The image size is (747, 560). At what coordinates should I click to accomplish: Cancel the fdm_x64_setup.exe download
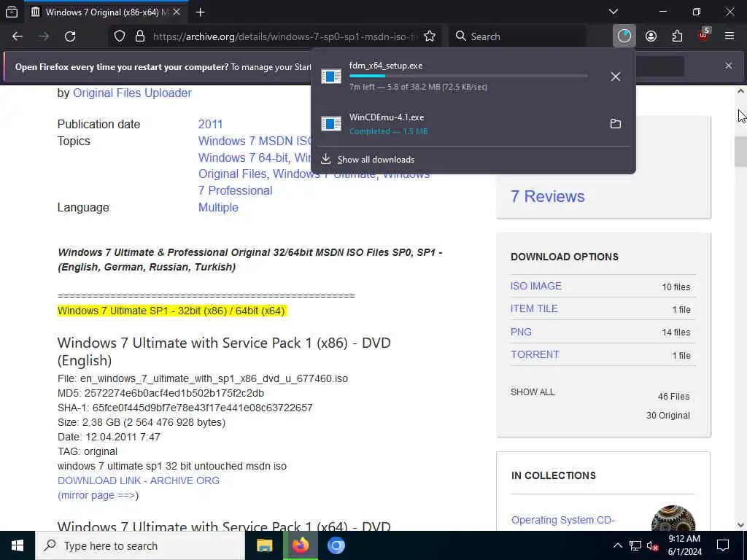click(616, 76)
